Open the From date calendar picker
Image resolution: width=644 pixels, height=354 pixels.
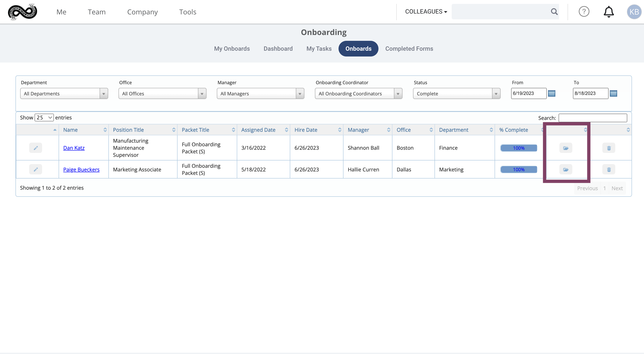point(551,93)
